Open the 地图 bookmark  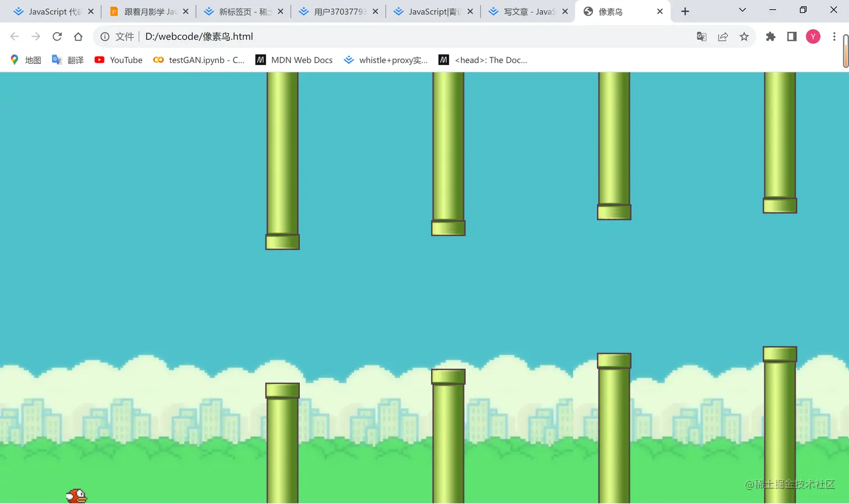[x=26, y=60]
